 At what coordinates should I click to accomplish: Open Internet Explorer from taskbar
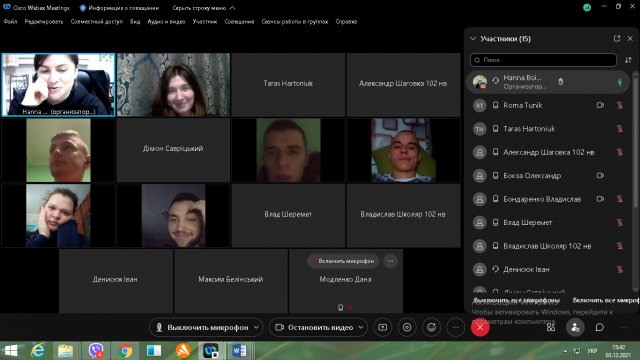(38, 351)
